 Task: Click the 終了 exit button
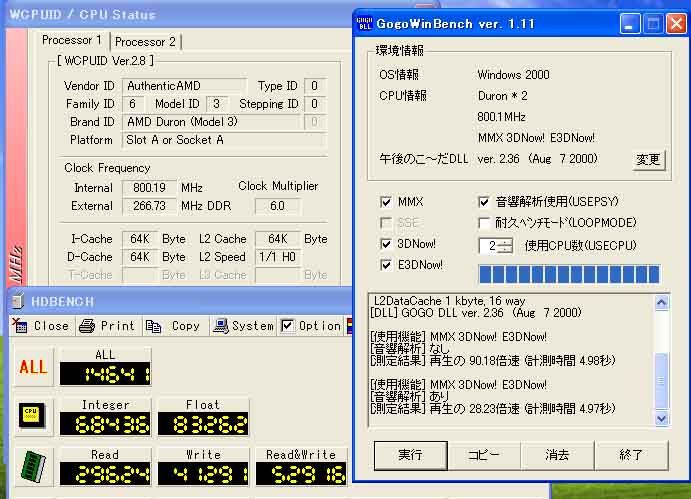[631, 455]
